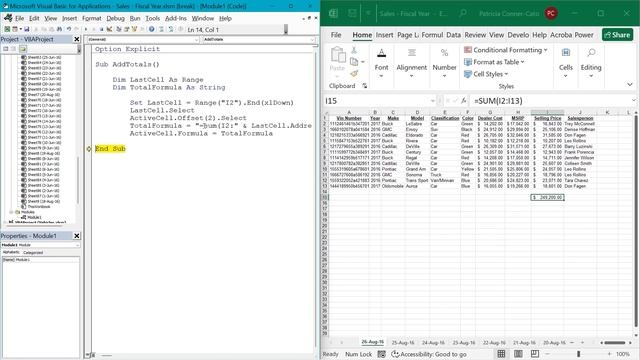Open Excel Font group
This screenshot has height=360, width=640.
pyautogui.click(x=381, y=63)
